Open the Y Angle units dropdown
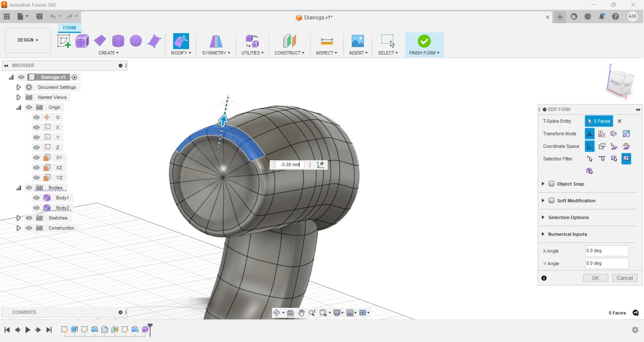 pos(626,264)
